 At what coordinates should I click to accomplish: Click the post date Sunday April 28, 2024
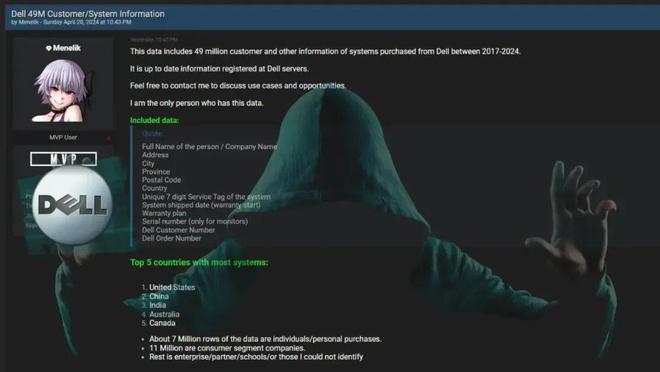pos(87,22)
